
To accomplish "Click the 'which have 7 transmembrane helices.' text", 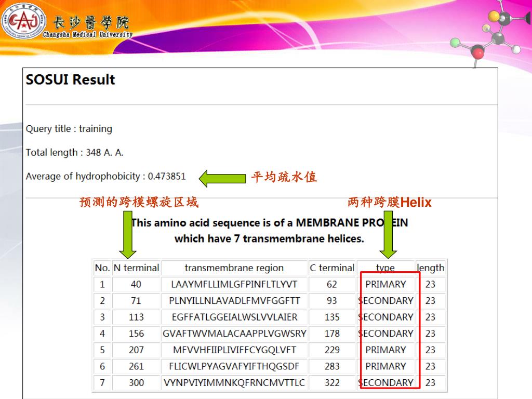I will (x=269, y=239).
